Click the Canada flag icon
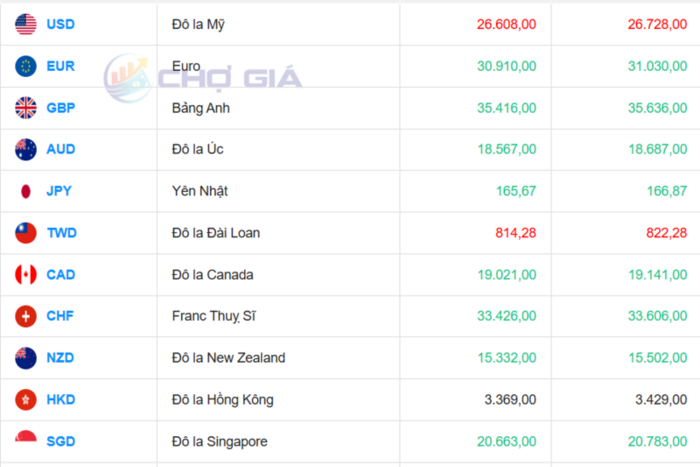This screenshot has height=467, width=700. pyautogui.click(x=26, y=274)
